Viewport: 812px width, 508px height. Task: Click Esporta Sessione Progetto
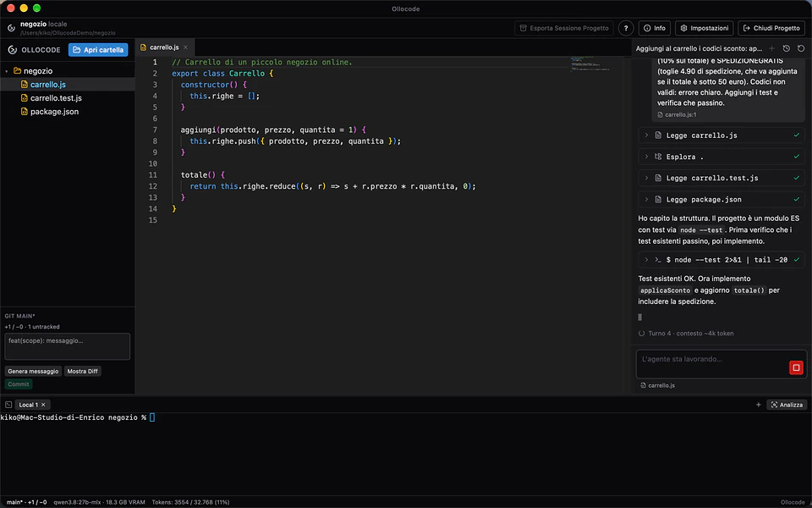click(564, 28)
